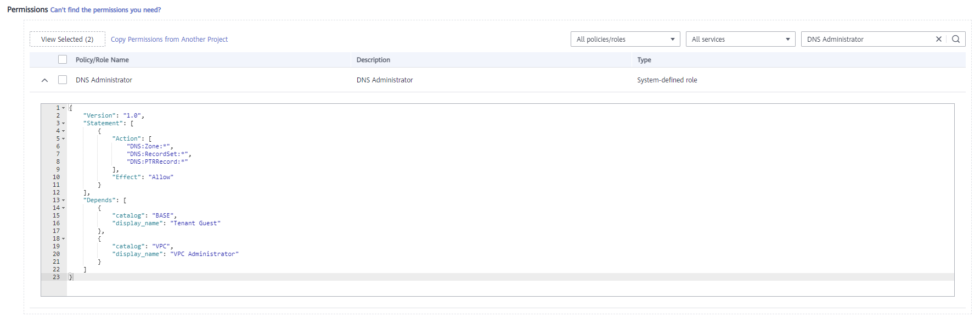The height and width of the screenshot is (317, 980).
Task: Collapse the Depends array fold arrow
Action: 63,201
